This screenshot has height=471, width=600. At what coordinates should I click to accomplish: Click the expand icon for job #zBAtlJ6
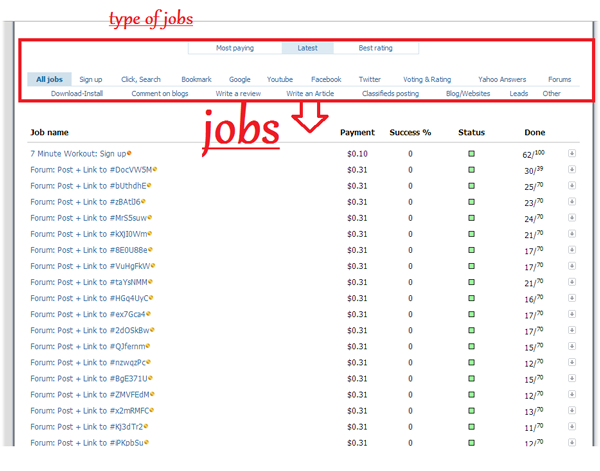click(x=572, y=202)
